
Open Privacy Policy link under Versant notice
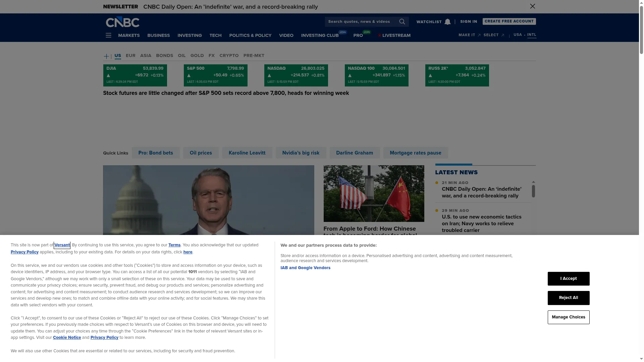tap(24, 252)
